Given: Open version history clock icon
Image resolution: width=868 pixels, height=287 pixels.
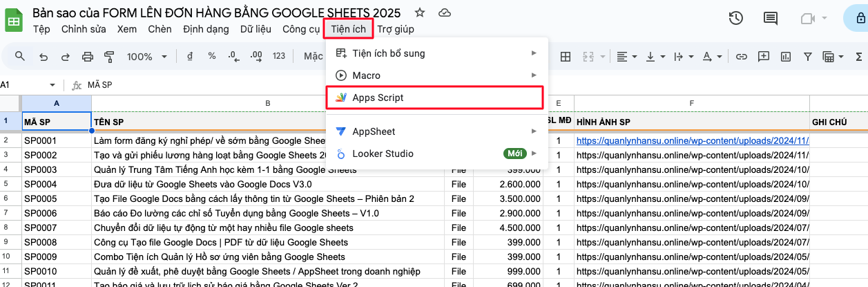Looking at the screenshot, I should click(736, 19).
